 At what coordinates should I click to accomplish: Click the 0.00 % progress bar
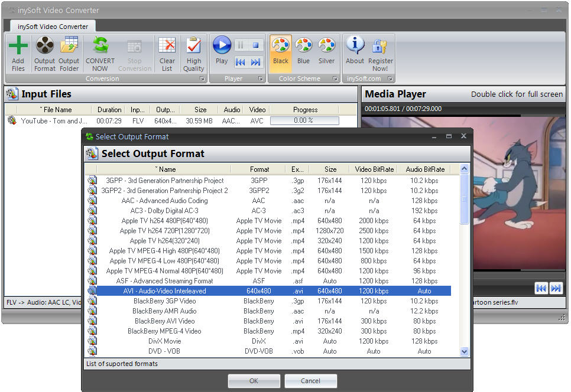click(x=304, y=120)
